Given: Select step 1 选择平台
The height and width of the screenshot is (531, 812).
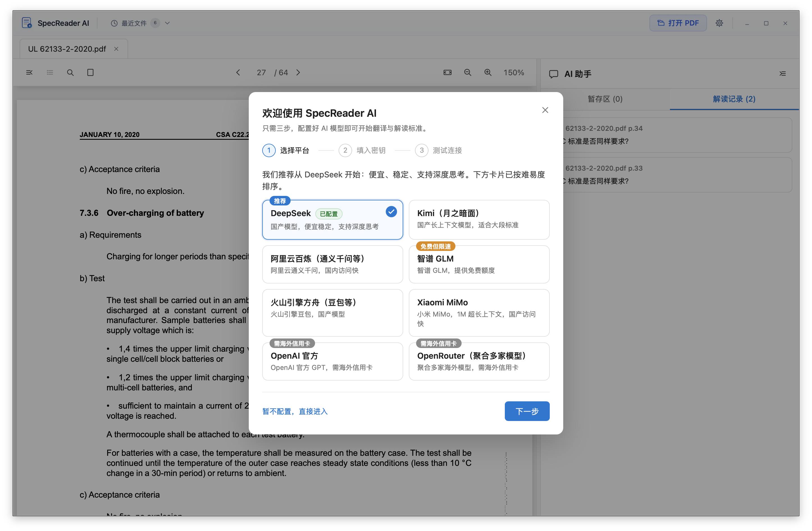Looking at the screenshot, I should [286, 150].
